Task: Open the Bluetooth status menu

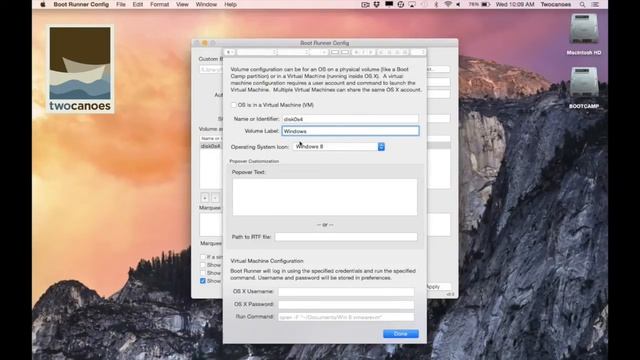Action: click(436, 4)
